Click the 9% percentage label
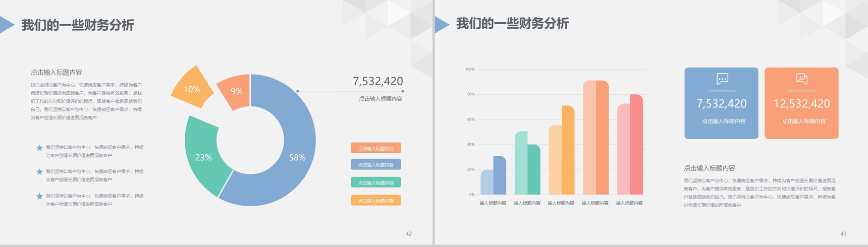Viewport: 868px width, 247px height. pyautogui.click(x=237, y=91)
